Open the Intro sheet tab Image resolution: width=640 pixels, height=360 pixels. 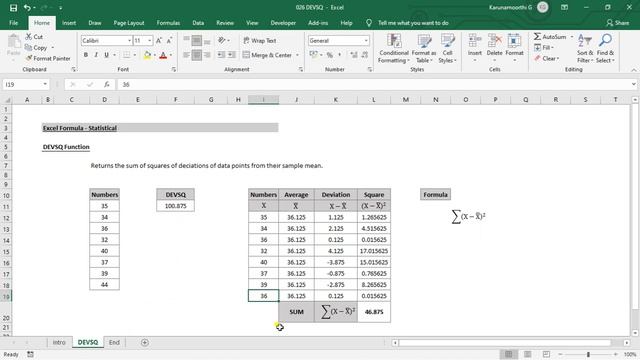pos(59,342)
